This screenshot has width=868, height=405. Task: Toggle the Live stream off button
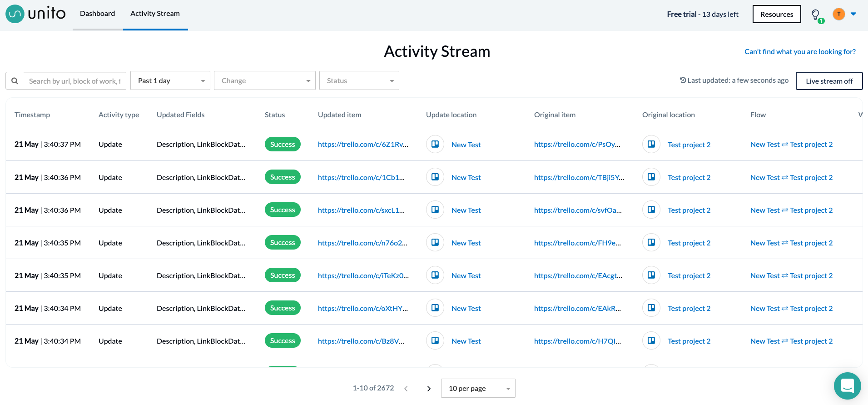[x=829, y=81]
